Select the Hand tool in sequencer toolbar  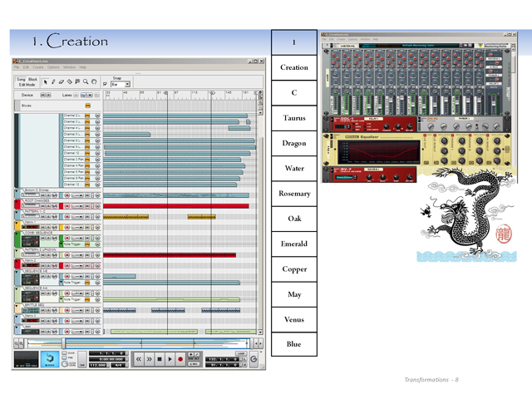click(94, 81)
